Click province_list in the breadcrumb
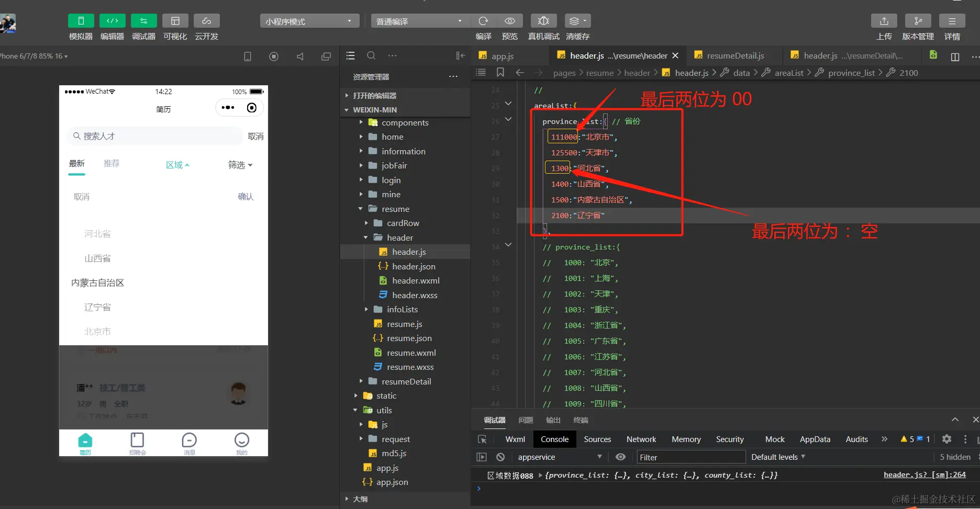Image resolution: width=980 pixels, height=509 pixels. tap(851, 73)
